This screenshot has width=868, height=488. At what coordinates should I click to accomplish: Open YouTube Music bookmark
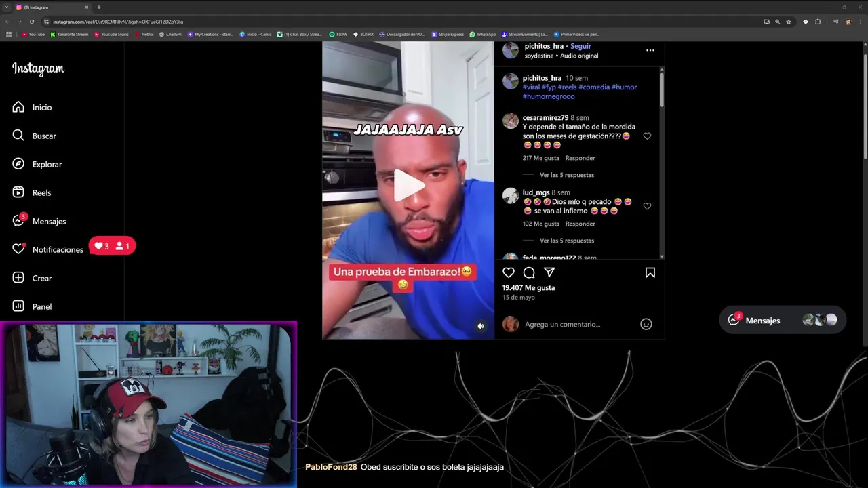click(111, 34)
